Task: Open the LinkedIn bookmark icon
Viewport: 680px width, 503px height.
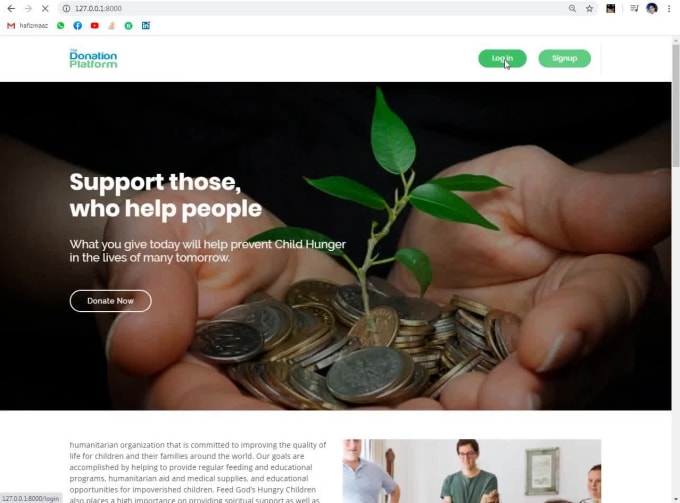Action: [x=146, y=26]
